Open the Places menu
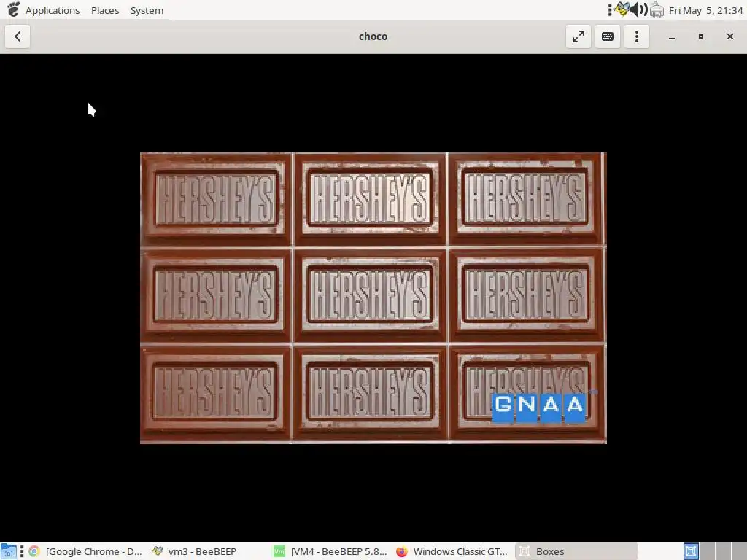Image resolution: width=747 pixels, height=560 pixels. pos(105,10)
